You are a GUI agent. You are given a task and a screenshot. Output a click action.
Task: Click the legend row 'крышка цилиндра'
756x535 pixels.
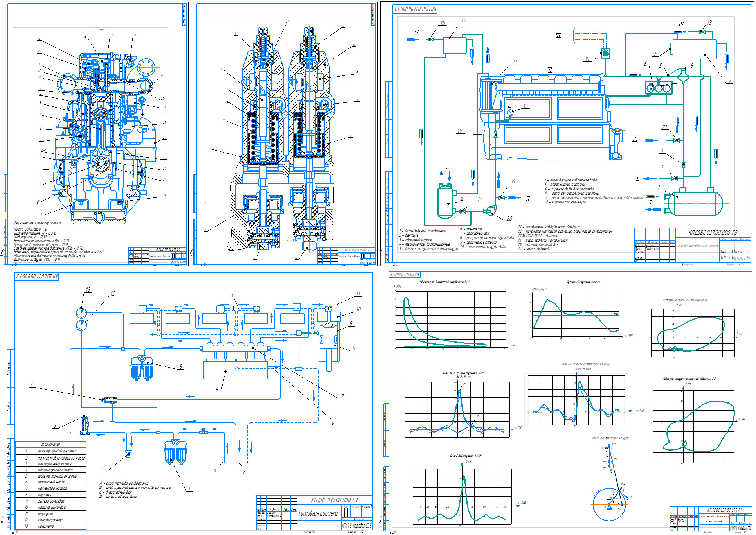coord(50,507)
